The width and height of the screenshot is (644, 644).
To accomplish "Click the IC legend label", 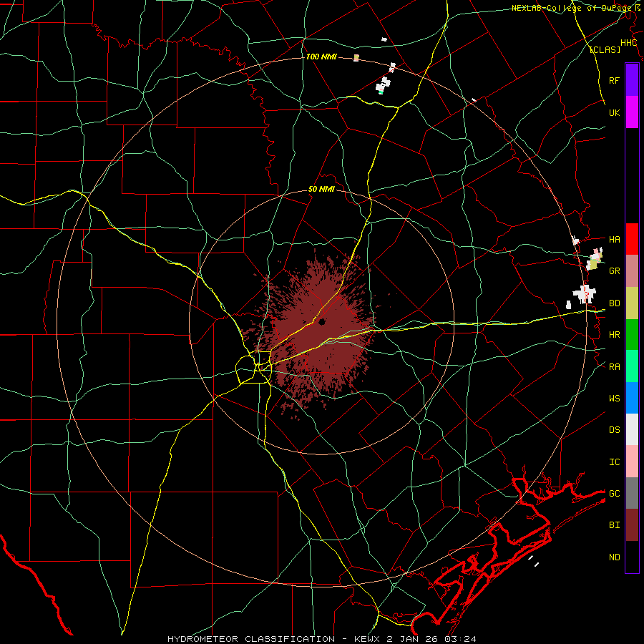I will [614, 462].
